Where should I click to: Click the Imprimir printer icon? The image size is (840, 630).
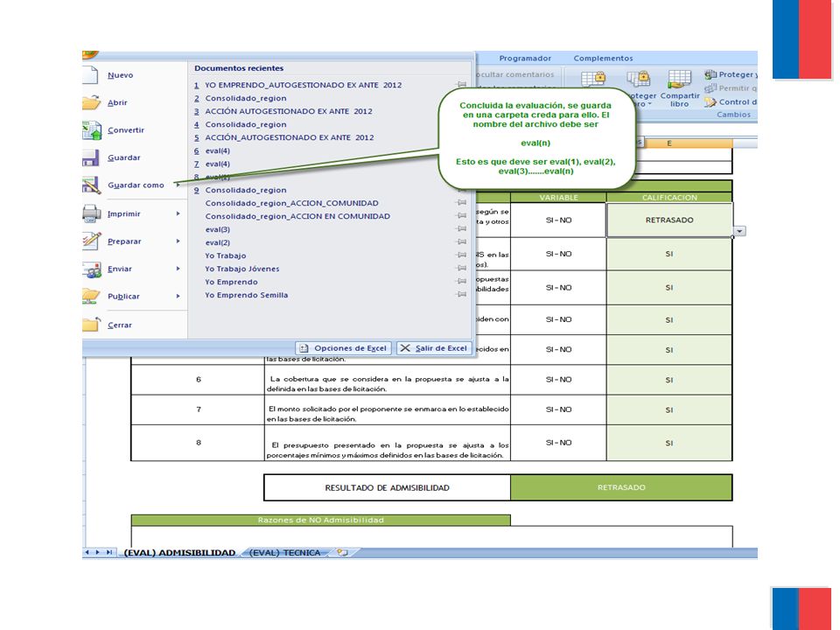pyautogui.click(x=92, y=213)
